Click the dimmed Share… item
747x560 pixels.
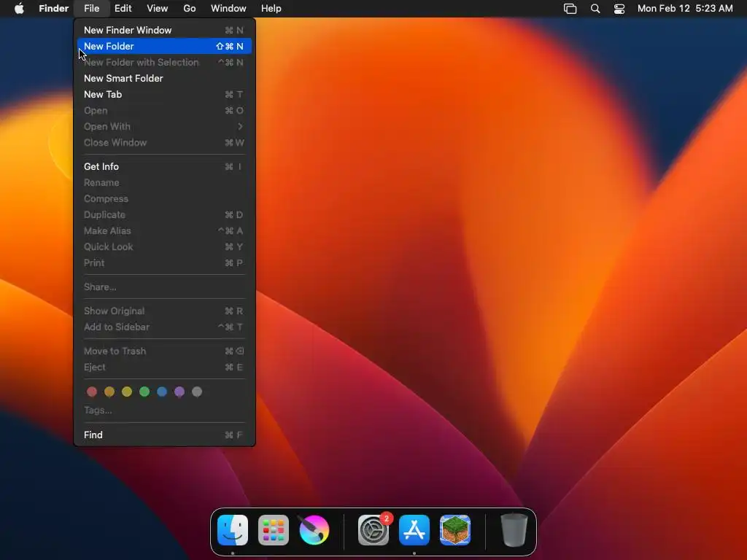coord(164,287)
